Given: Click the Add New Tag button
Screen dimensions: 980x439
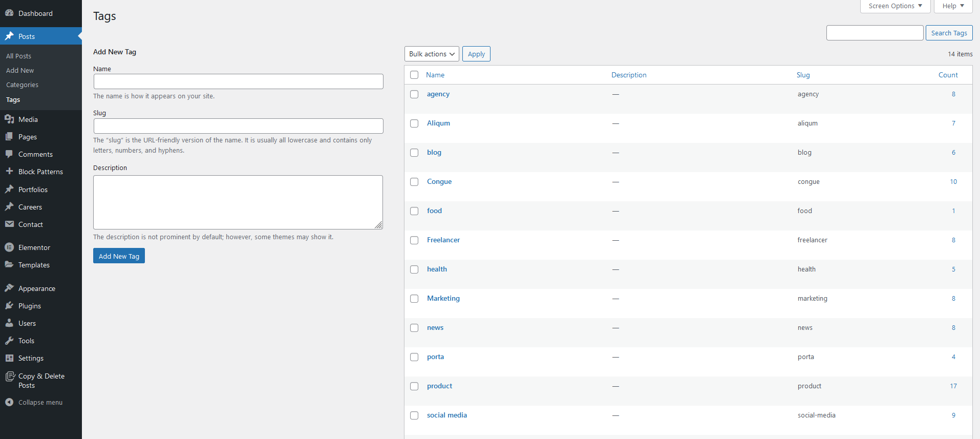Looking at the screenshot, I should [119, 256].
